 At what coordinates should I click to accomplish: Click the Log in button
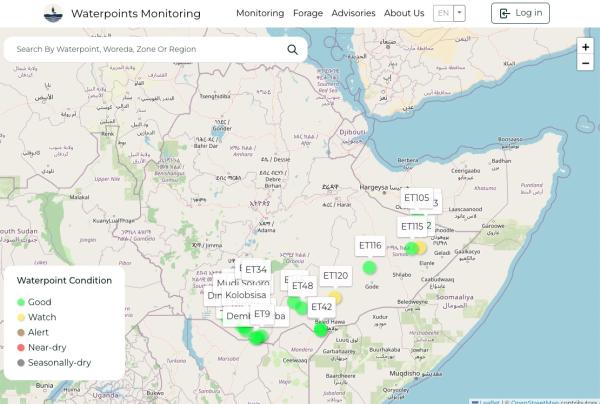(x=520, y=13)
